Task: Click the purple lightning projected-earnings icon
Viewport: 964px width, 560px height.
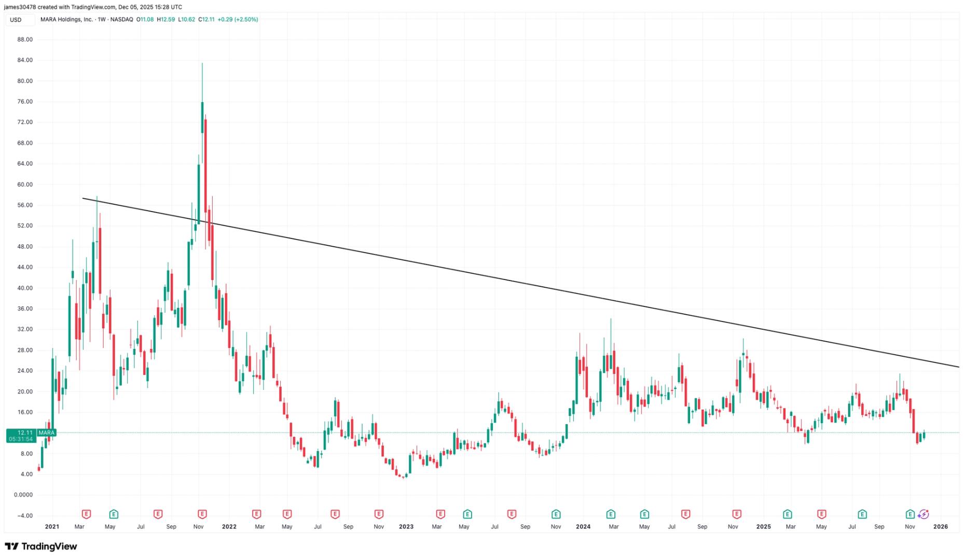Action: point(924,514)
